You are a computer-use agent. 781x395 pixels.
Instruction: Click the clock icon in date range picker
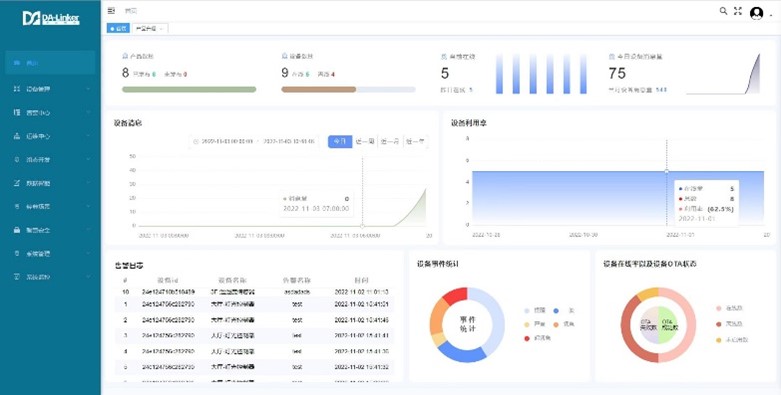pyautogui.click(x=196, y=141)
